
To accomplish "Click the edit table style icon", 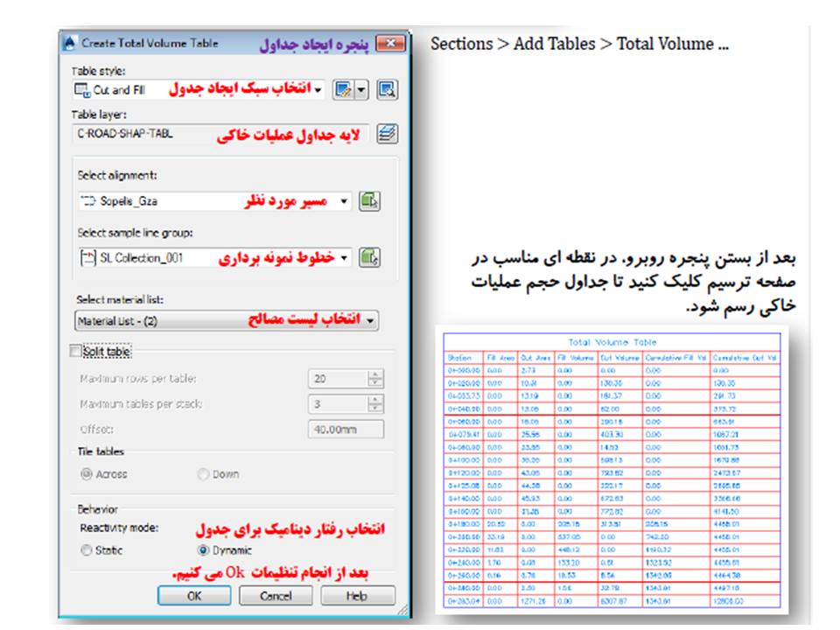I will (342, 89).
